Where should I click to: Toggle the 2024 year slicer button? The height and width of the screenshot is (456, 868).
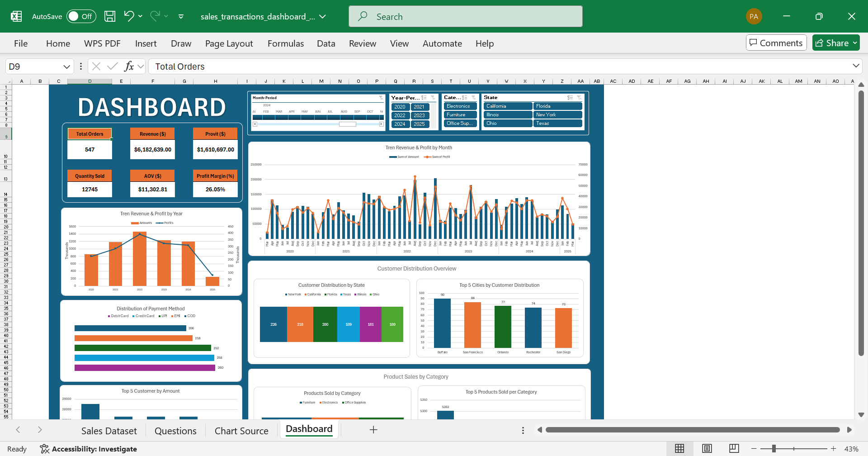400,124
